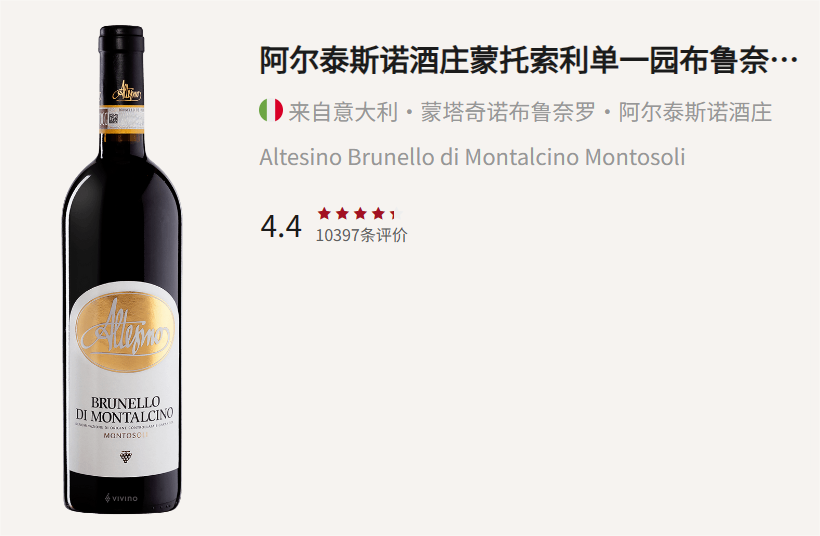The image size is (820, 536).
Task: Click the third red rating star
Action: 360,213
